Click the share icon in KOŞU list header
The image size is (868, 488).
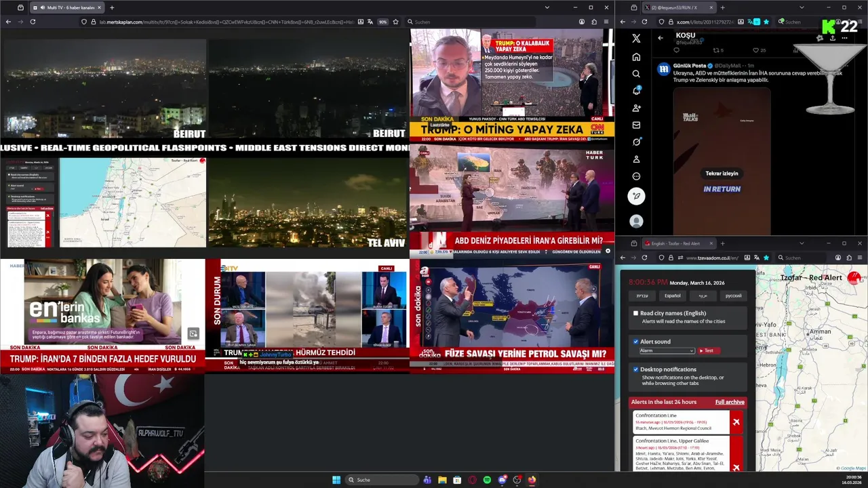(x=833, y=39)
